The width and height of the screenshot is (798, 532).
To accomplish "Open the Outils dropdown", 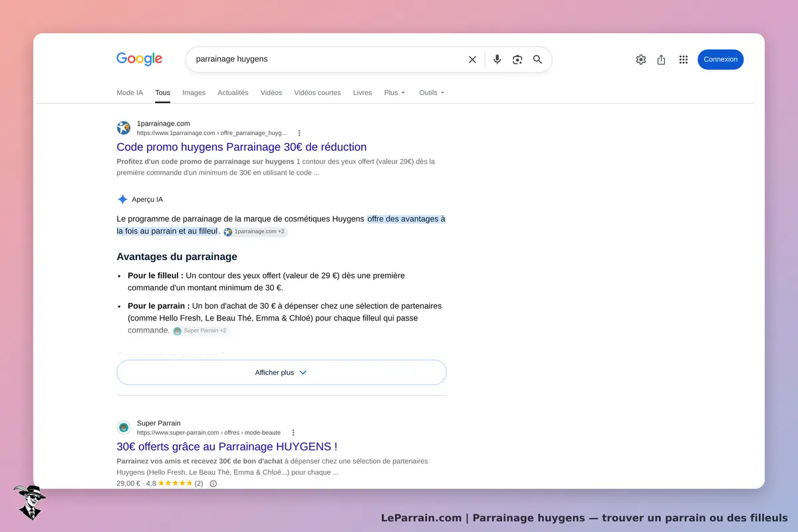I will 432,92.
